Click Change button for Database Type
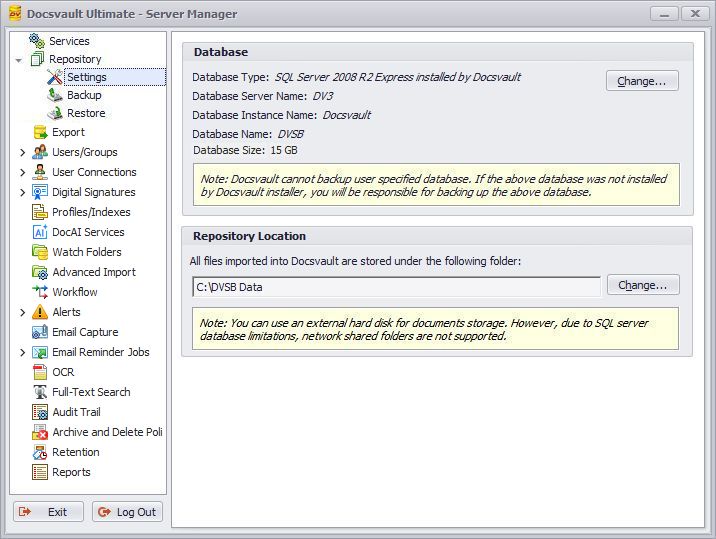The image size is (716, 539). 642,81
